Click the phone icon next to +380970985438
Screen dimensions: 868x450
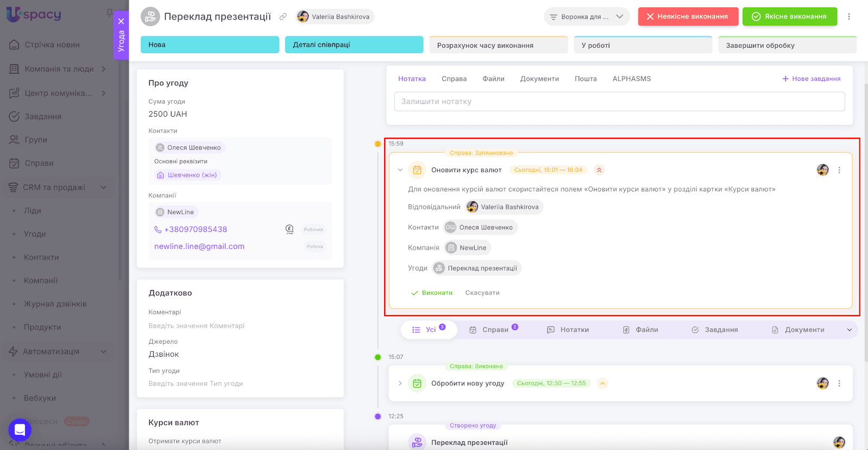click(158, 229)
